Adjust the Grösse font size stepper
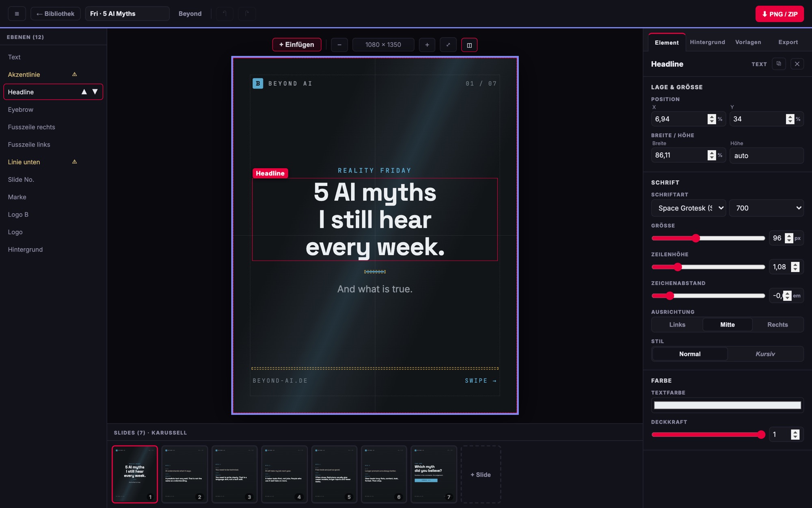 tap(789, 238)
